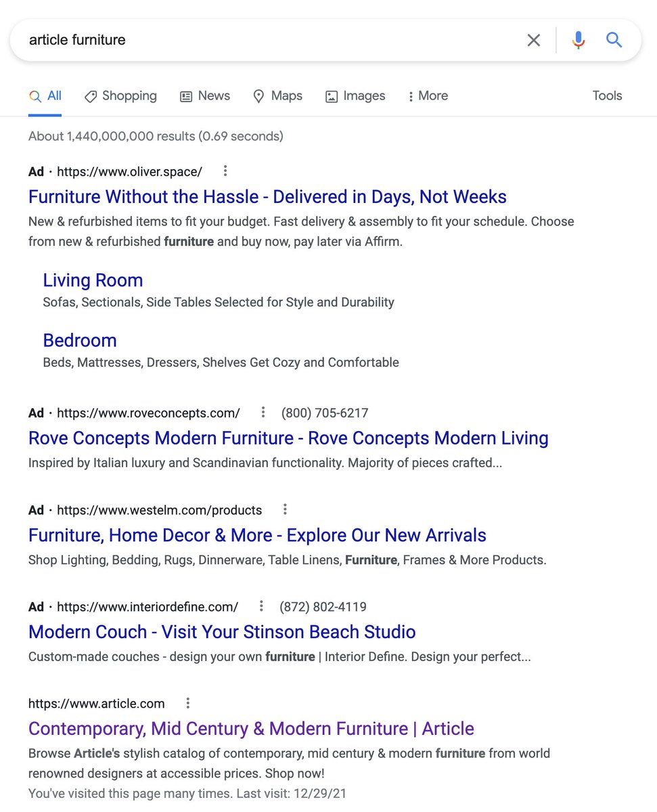Start voice search with the microphone icon
Viewport: 657px width, 812px height.
[578, 40]
